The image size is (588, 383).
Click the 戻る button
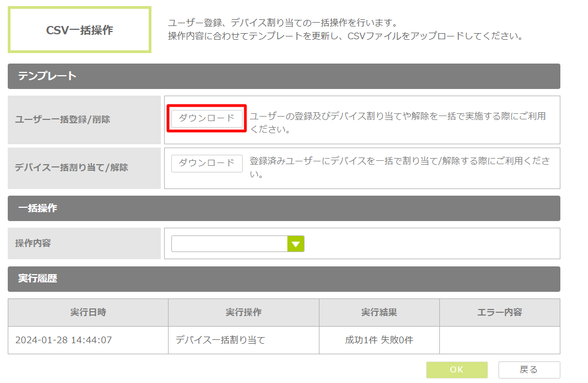529,370
